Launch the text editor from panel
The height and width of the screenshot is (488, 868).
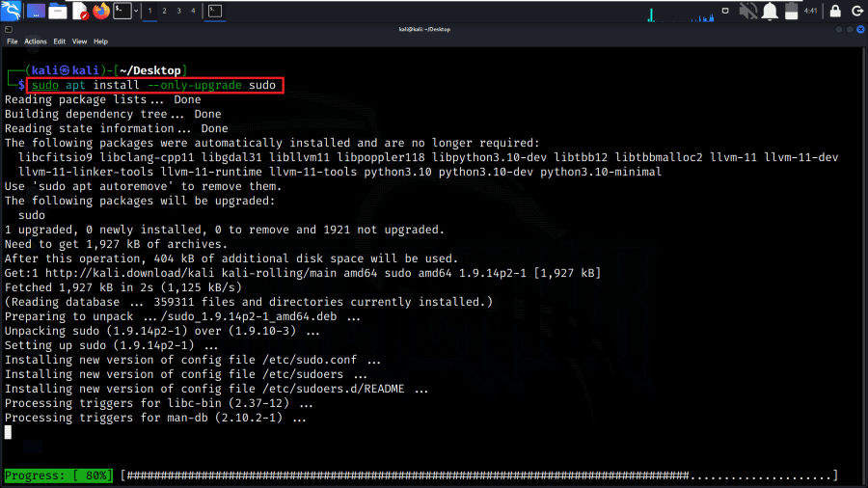click(80, 11)
